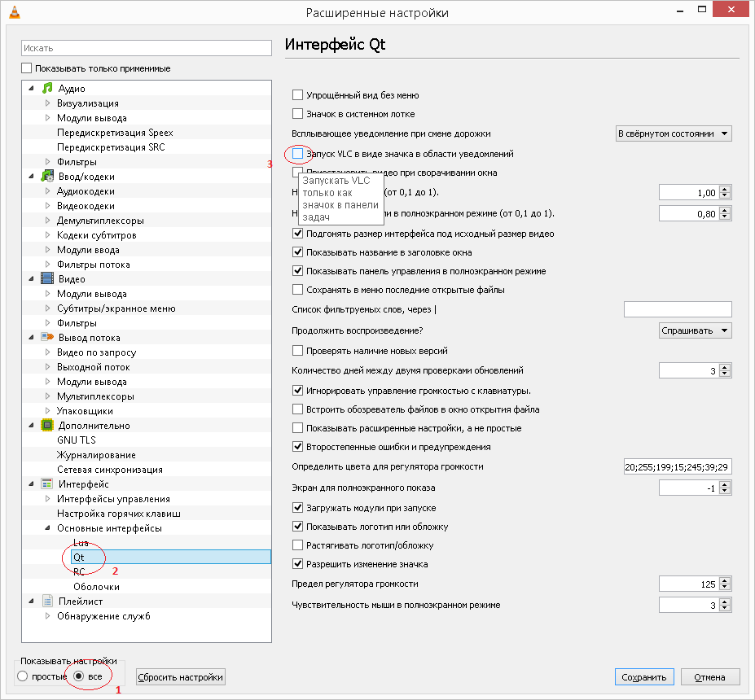Viewport: 755px width, 700px height.
Task: Expand Обнаружение служб tree arrow
Action: [x=47, y=616]
